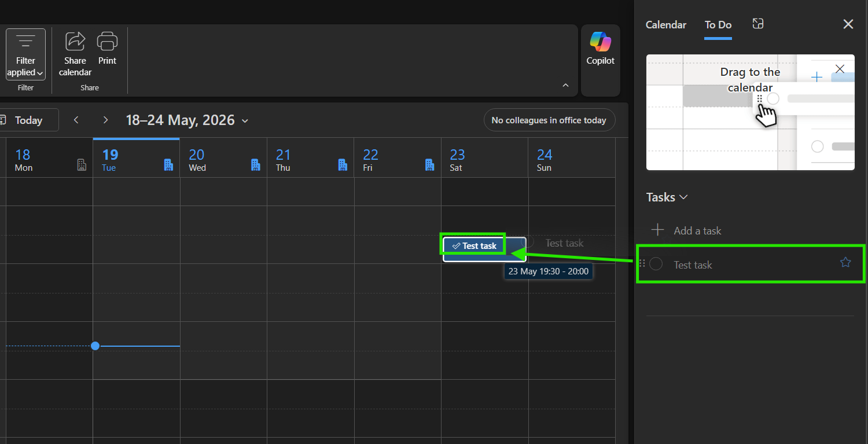The image size is (868, 444).
Task: Click the drag handle of the Test task row
Action: tap(642, 263)
